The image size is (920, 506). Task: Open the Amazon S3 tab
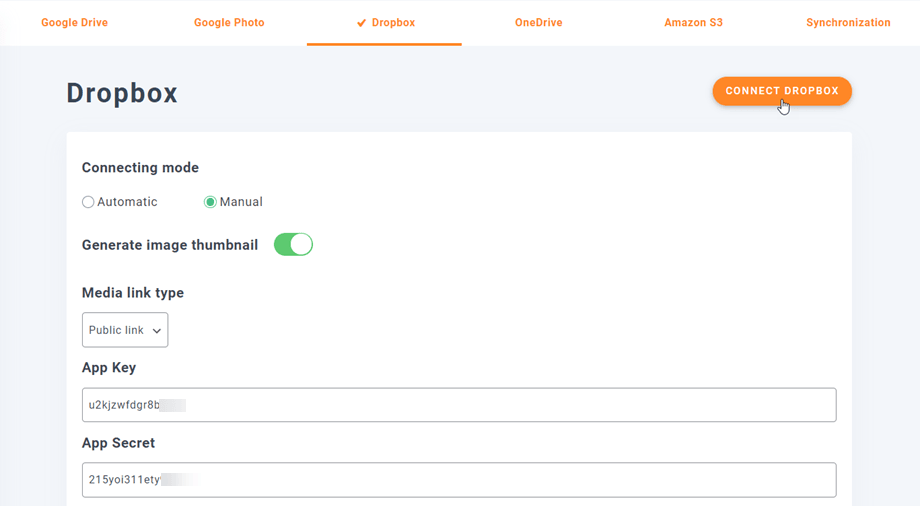pyautogui.click(x=693, y=22)
